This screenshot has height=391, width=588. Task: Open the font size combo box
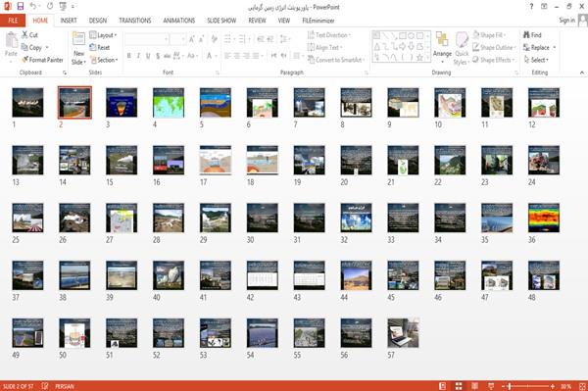177,39
